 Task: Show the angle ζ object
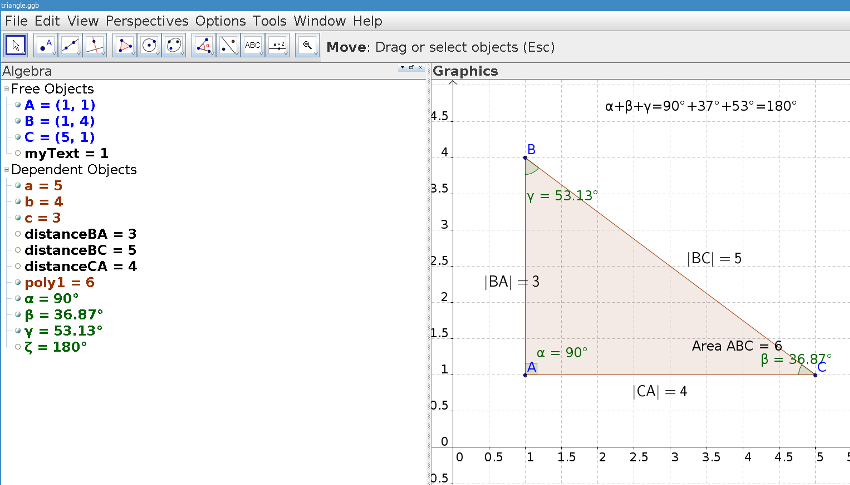click(18, 347)
